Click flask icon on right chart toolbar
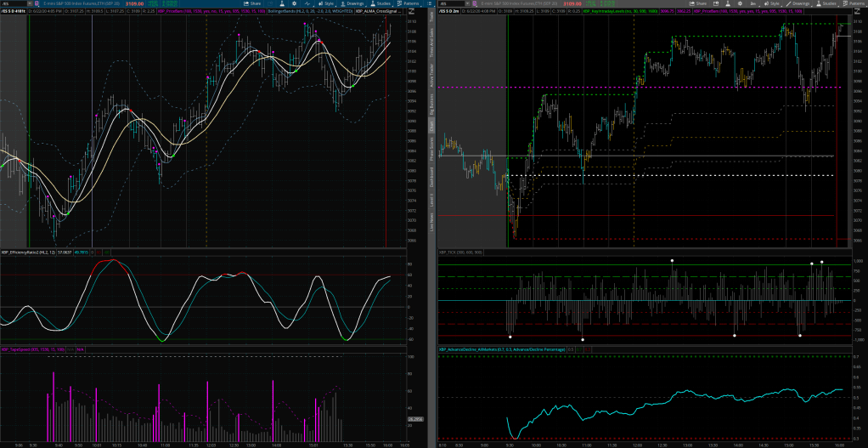868x448 pixels. (726, 3)
